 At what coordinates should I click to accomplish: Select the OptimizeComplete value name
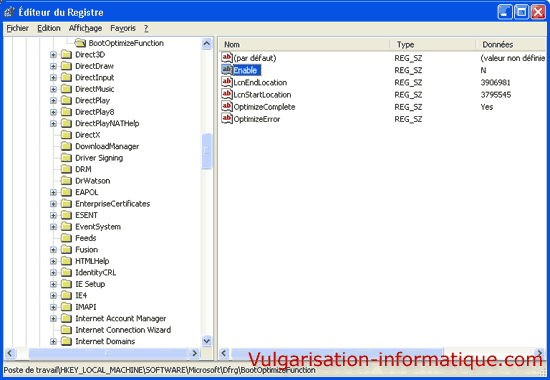[264, 107]
